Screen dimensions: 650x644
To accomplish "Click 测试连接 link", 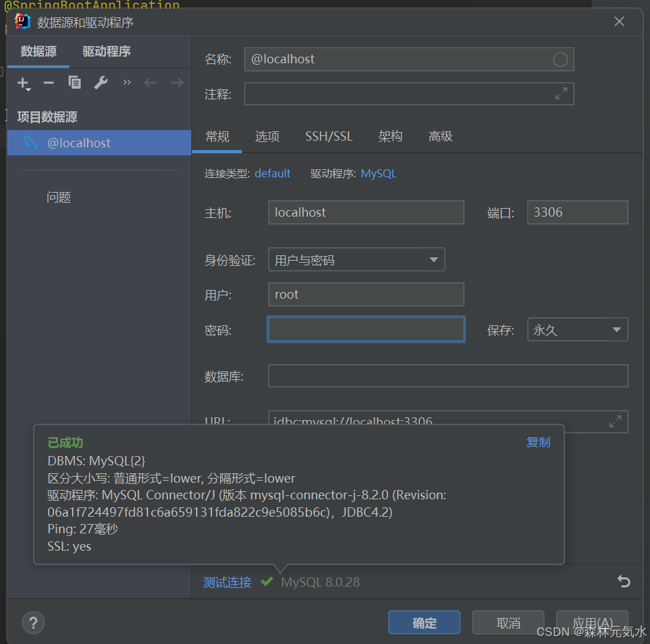I will click(227, 583).
